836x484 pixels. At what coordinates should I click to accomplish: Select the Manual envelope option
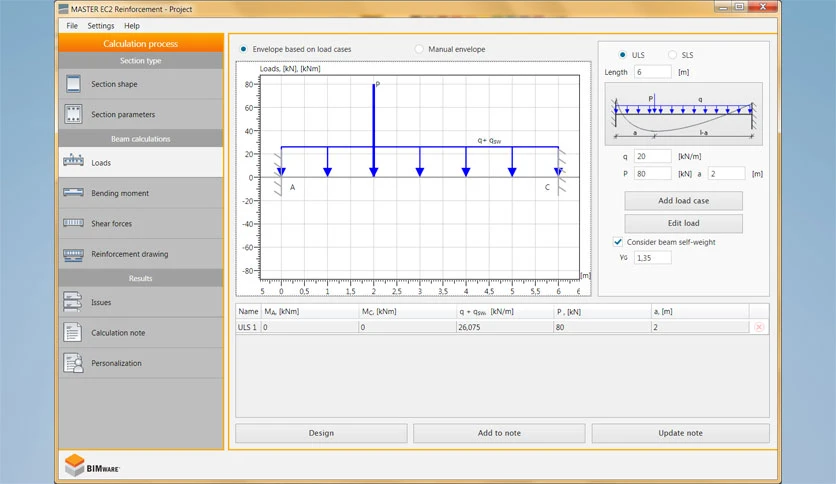pyautogui.click(x=419, y=49)
